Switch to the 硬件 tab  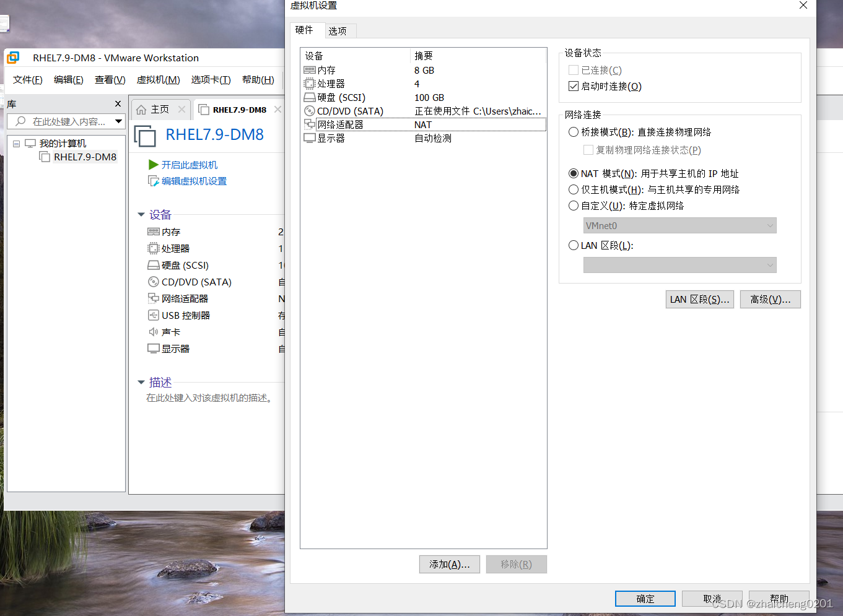click(307, 30)
